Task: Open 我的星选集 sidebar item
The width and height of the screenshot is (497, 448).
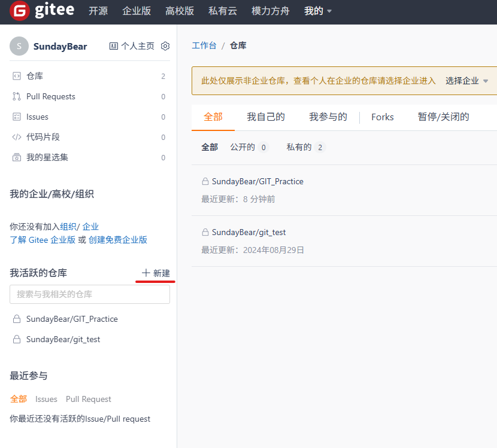Action: (90, 157)
